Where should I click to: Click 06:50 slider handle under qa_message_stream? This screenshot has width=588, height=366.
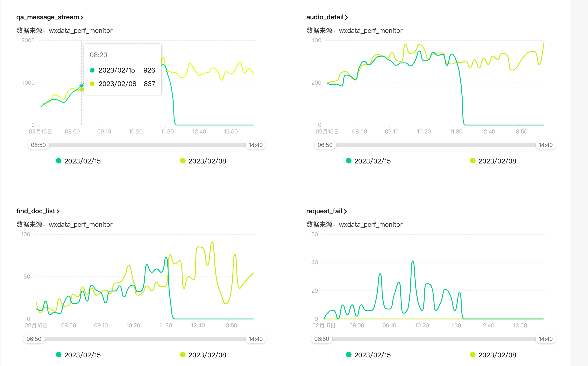(38, 145)
